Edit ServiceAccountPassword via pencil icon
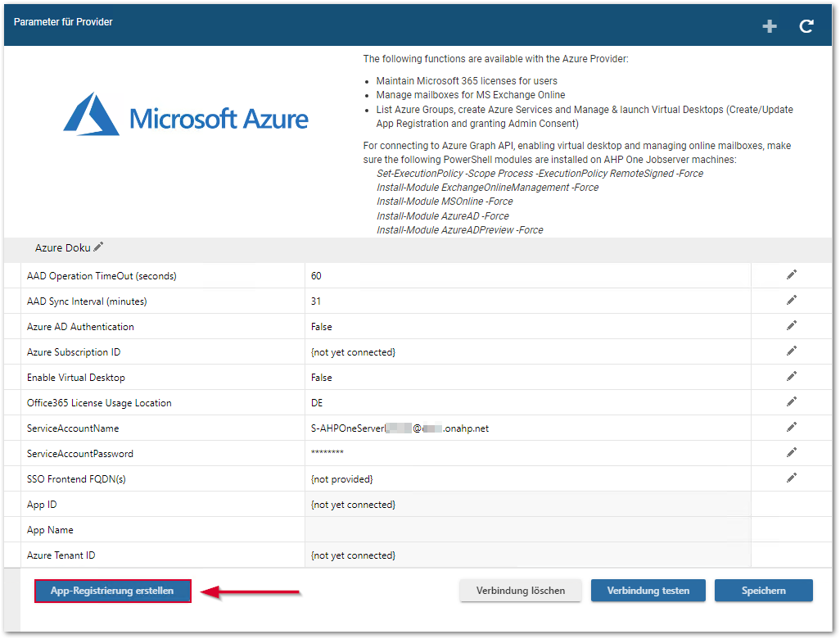This screenshot has height=639, width=840. pos(791,452)
